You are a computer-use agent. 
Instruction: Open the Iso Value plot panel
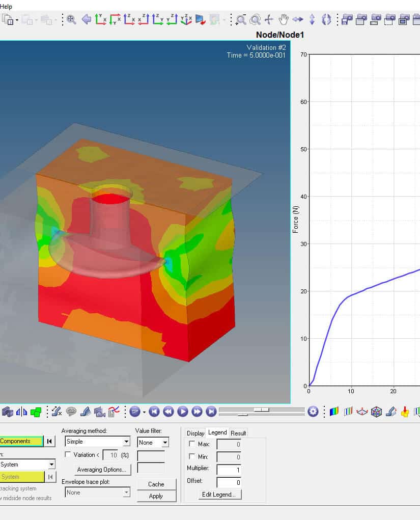(349, 412)
